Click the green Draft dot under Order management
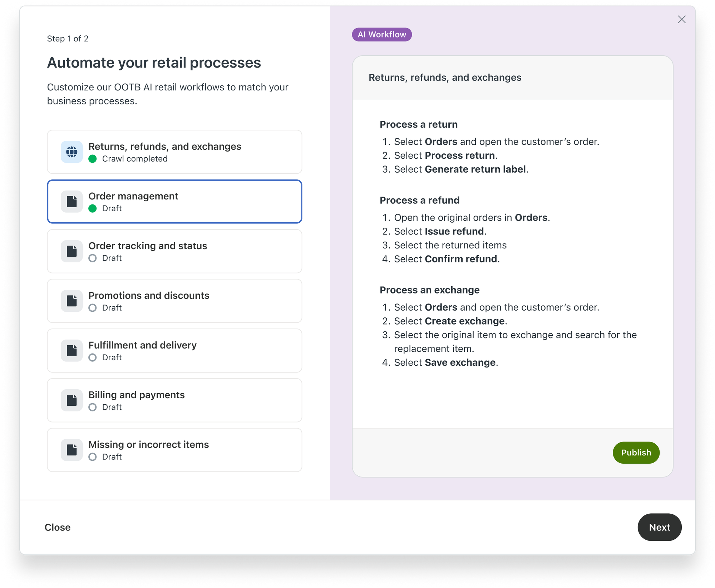The height and width of the screenshot is (588, 715). [93, 208]
